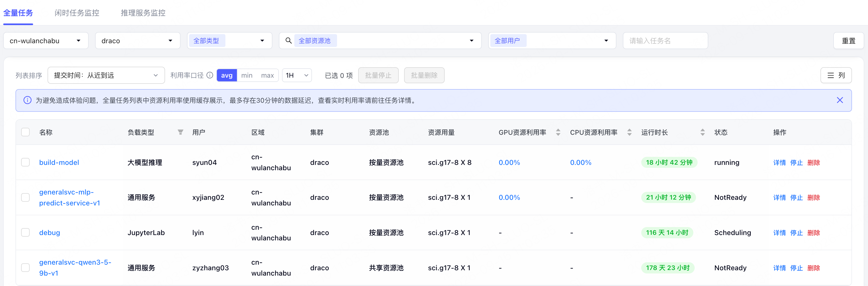Screen dimensions: 868x286
Task: Click 详情 for the generalsvc-qwen3-5-9b-v1 row
Action: tap(779, 268)
